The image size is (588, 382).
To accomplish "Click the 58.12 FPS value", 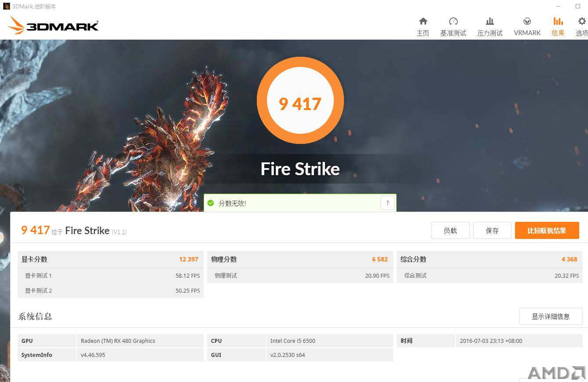I will (x=188, y=276).
